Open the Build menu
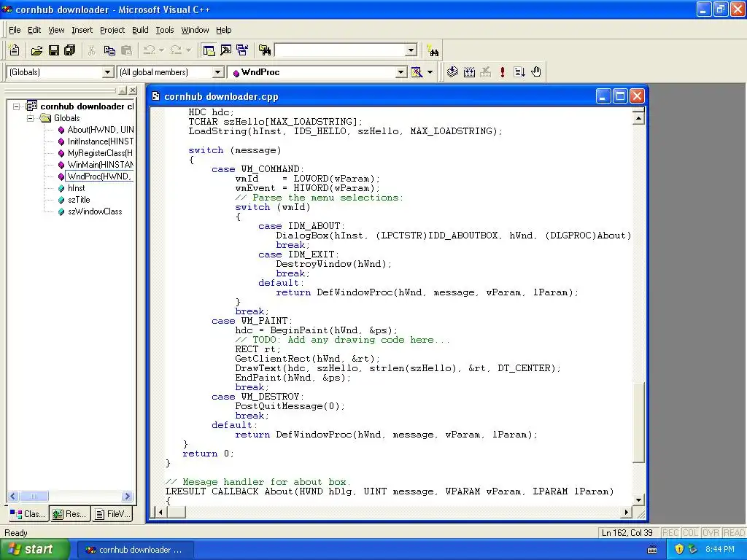Viewport: 747px width, 560px height. (140, 30)
